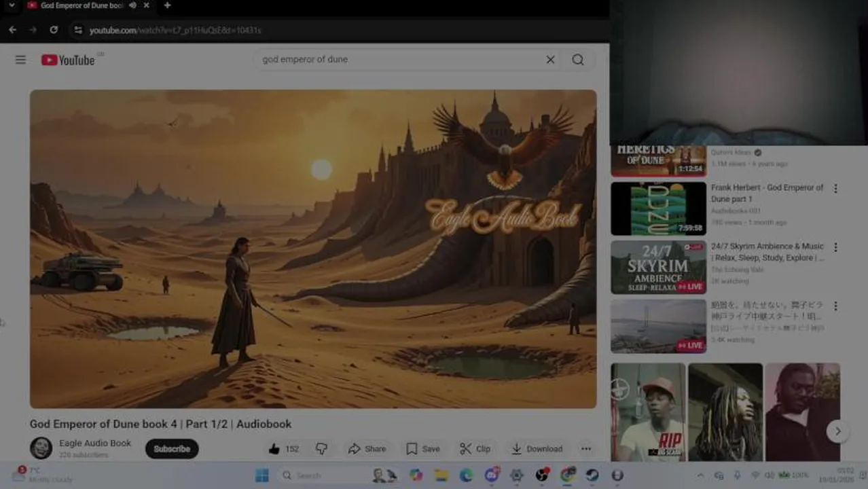Open 'Frank Herbert - God Emperor of Dune part 1' title
This screenshot has width=868, height=489.
tap(767, 193)
